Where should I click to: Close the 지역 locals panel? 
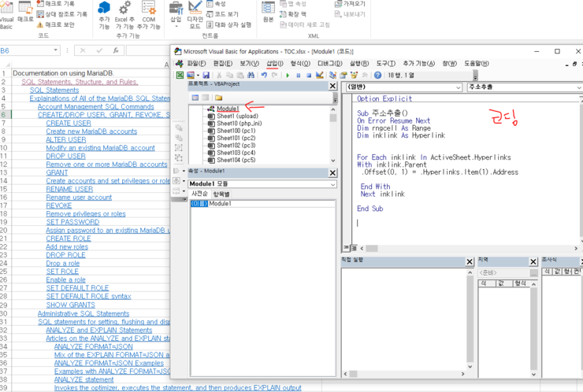(533, 261)
